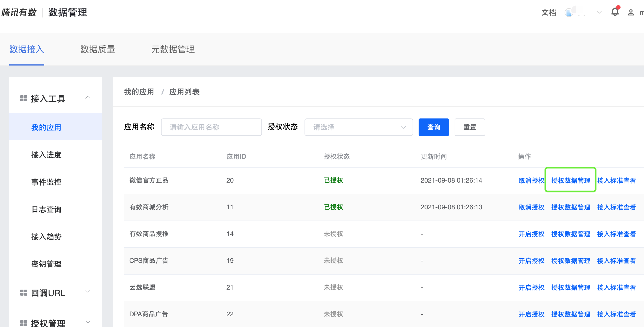This screenshot has width=644, height=327.
Task: Click the 重置 button
Action: point(470,127)
